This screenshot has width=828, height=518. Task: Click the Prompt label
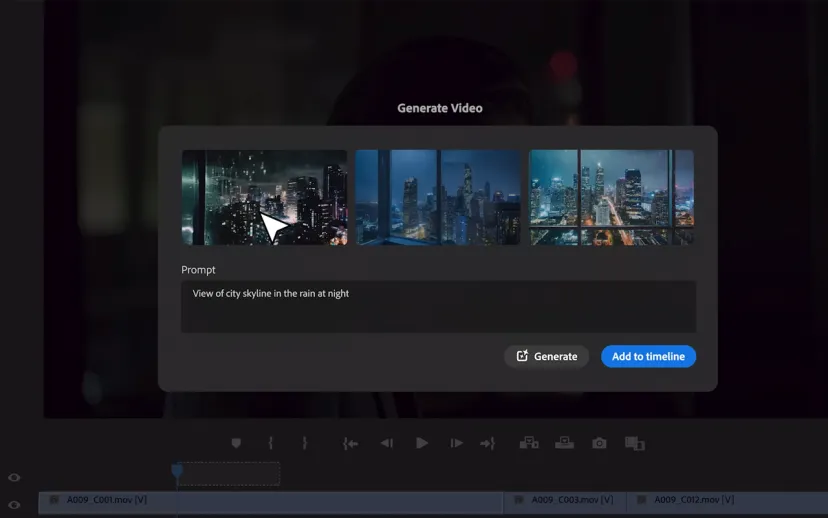tap(198, 270)
